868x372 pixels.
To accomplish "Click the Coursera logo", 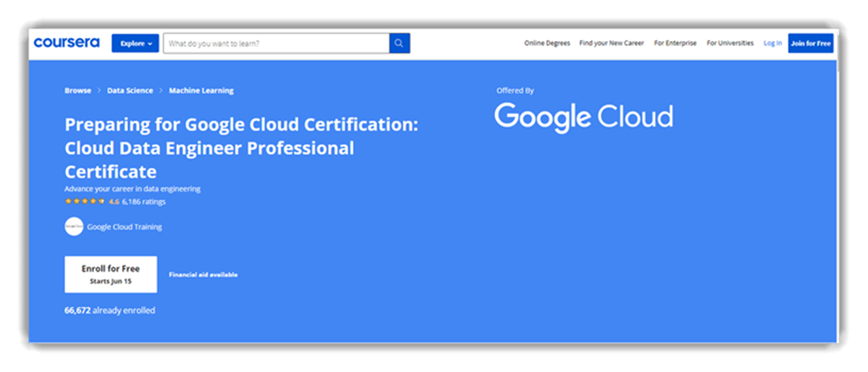I will click(x=67, y=43).
